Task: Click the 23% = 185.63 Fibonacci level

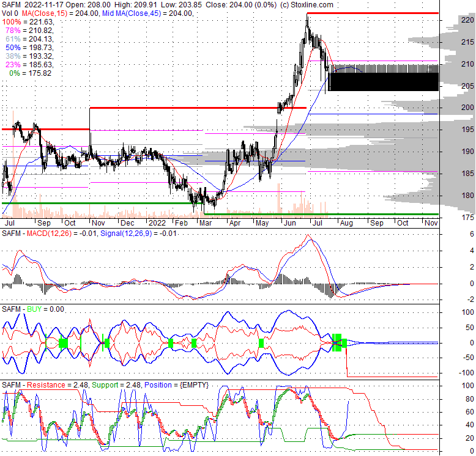Action: pos(29,65)
